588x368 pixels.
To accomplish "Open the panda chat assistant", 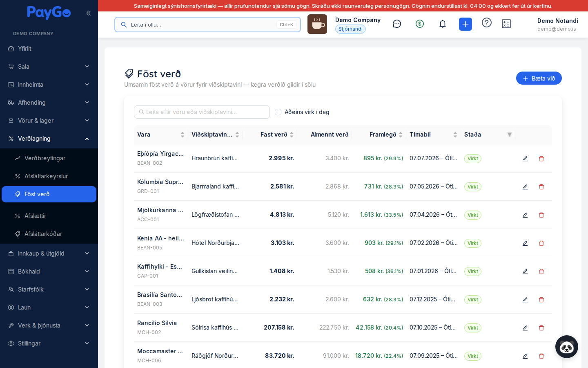I will [x=567, y=347].
